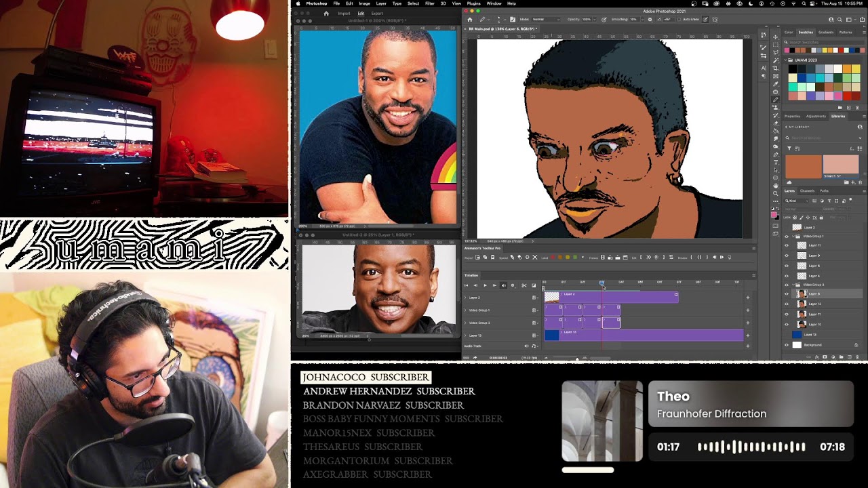Select the Lasso tool
This screenshot has height=488, width=868.
coord(776,52)
